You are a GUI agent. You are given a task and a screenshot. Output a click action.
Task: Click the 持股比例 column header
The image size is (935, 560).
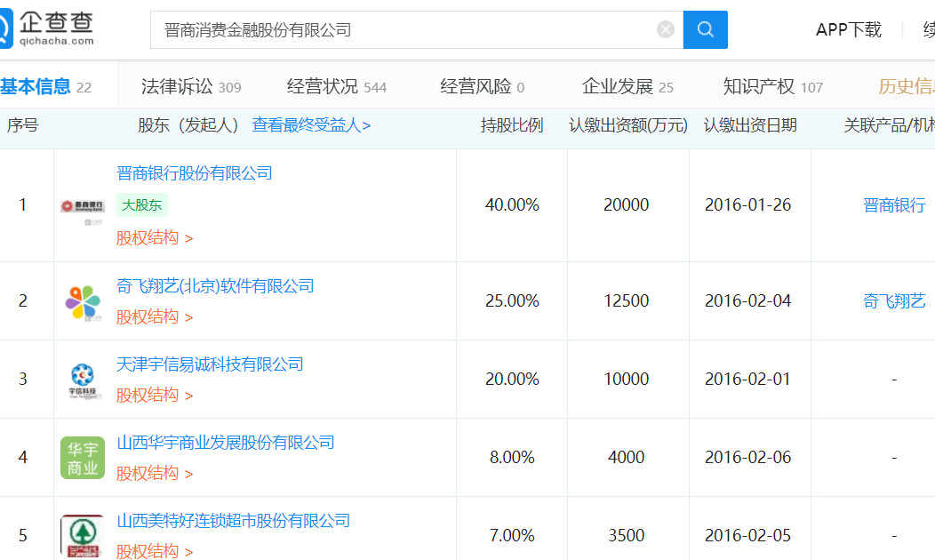pyautogui.click(x=512, y=125)
